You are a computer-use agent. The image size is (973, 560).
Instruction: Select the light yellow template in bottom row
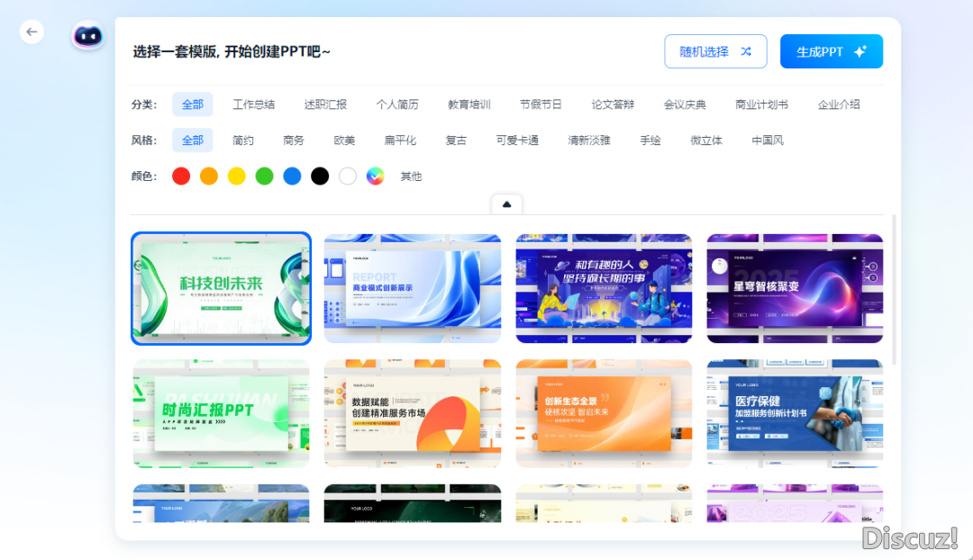click(x=604, y=503)
